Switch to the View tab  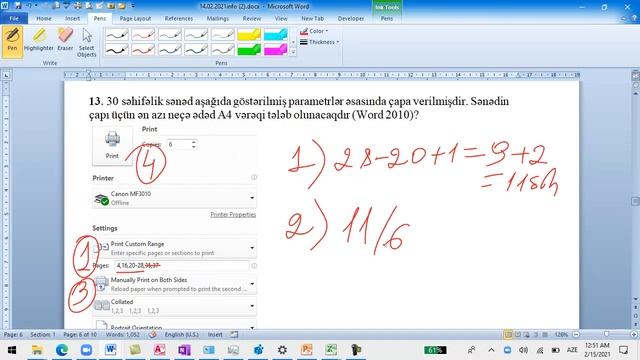point(281,18)
